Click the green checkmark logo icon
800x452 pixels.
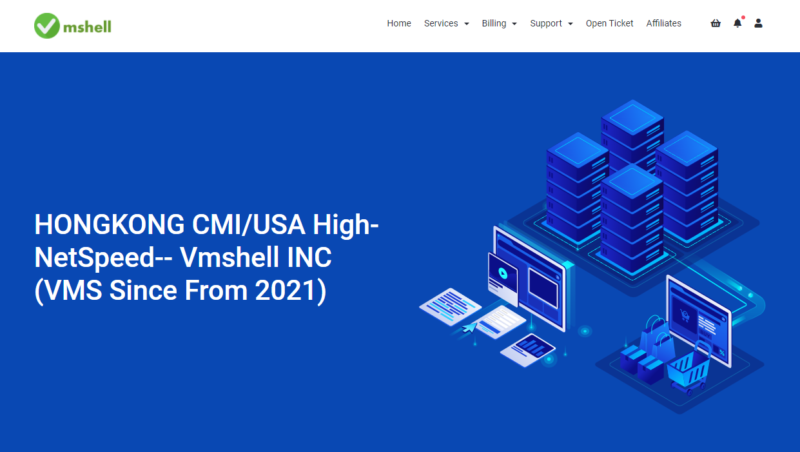click(x=46, y=25)
